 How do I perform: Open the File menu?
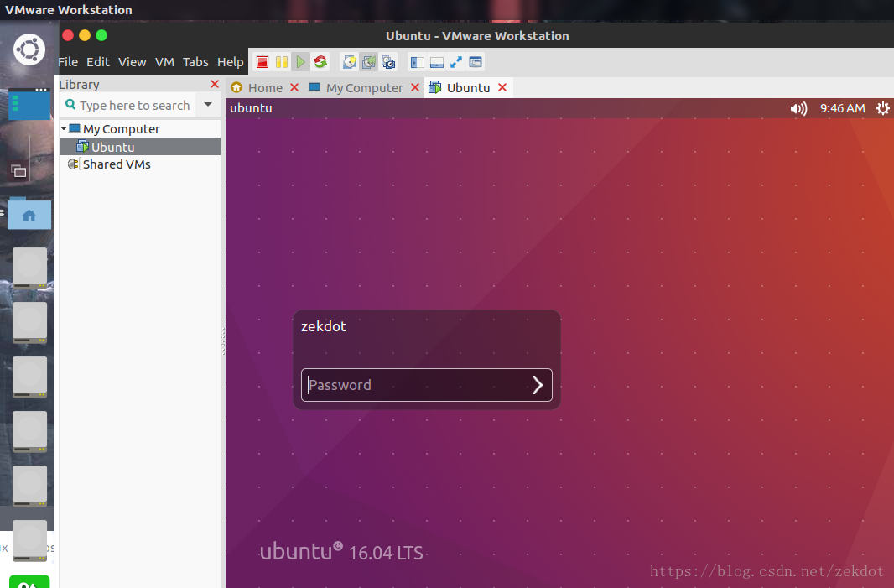pyautogui.click(x=68, y=62)
